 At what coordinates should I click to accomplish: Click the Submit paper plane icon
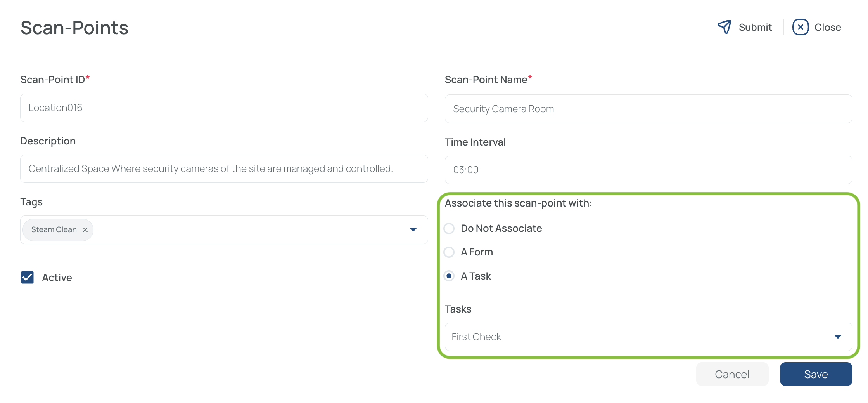[x=724, y=27]
